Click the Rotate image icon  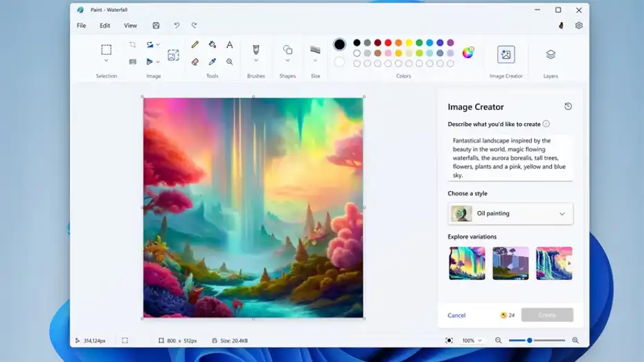[x=150, y=45]
